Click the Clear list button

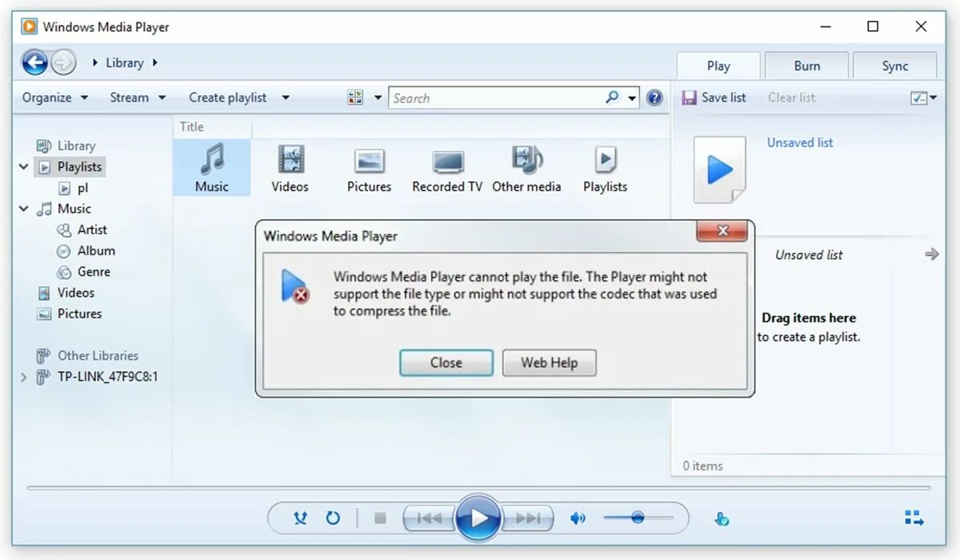791,98
